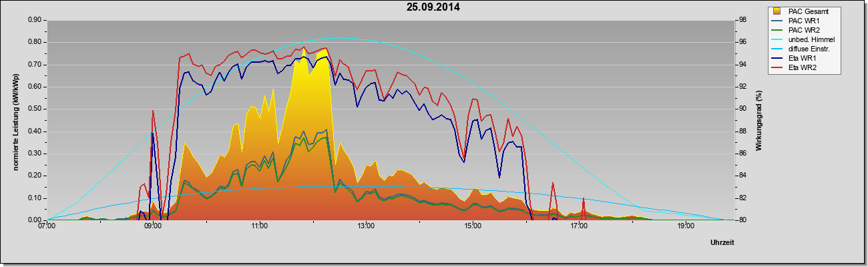Click the 0.90 left axis value

35,20
